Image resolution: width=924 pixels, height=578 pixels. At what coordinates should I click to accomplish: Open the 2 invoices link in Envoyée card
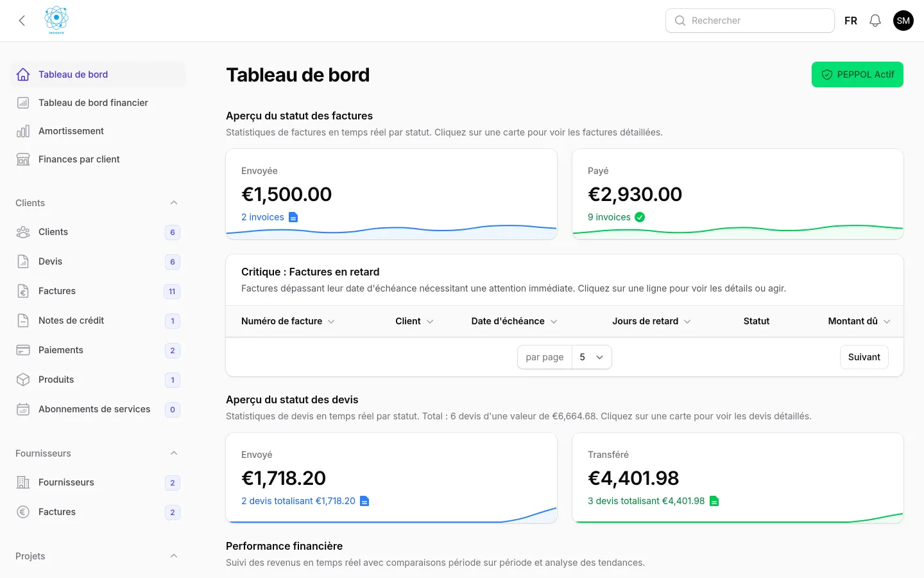coord(269,217)
